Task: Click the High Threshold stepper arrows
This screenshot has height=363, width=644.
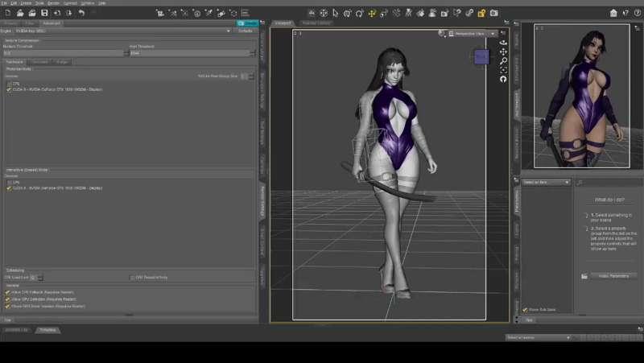Action: pos(253,53)
